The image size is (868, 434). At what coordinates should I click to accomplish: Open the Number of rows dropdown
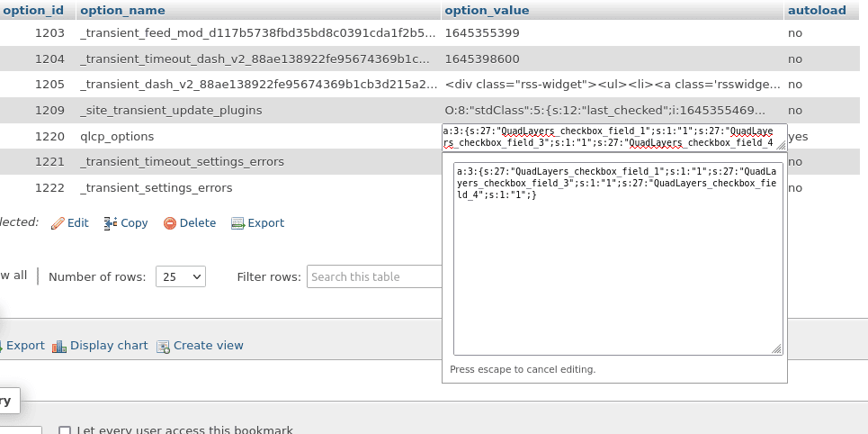click(x=181, y=276)
